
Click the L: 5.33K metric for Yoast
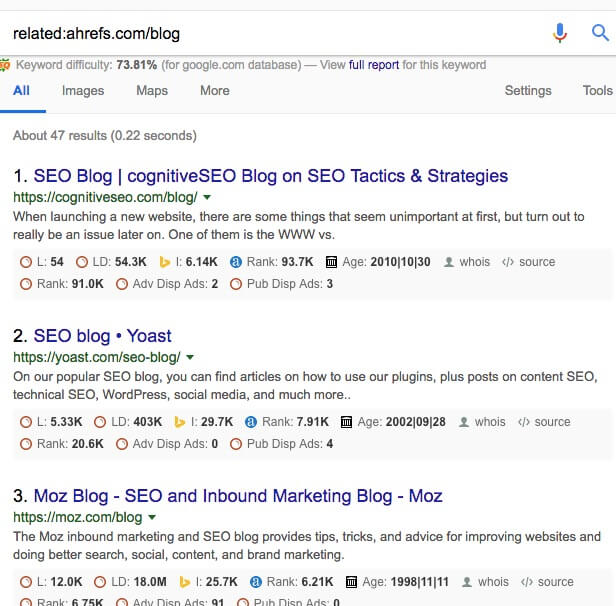[x=51, y=422]
